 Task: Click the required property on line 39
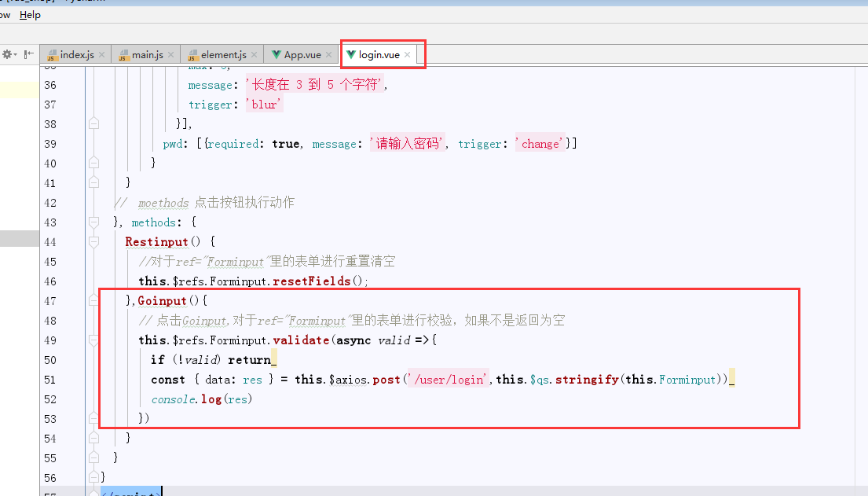(233, 144)
